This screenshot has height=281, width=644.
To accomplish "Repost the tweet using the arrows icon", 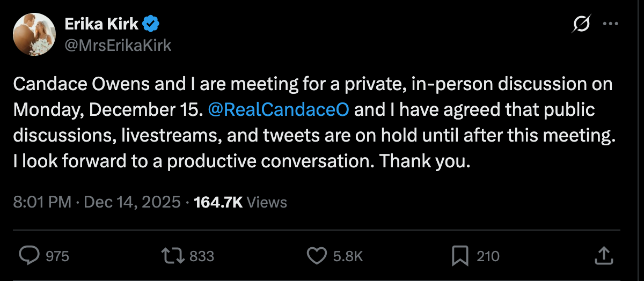I will tap(173, 256).
